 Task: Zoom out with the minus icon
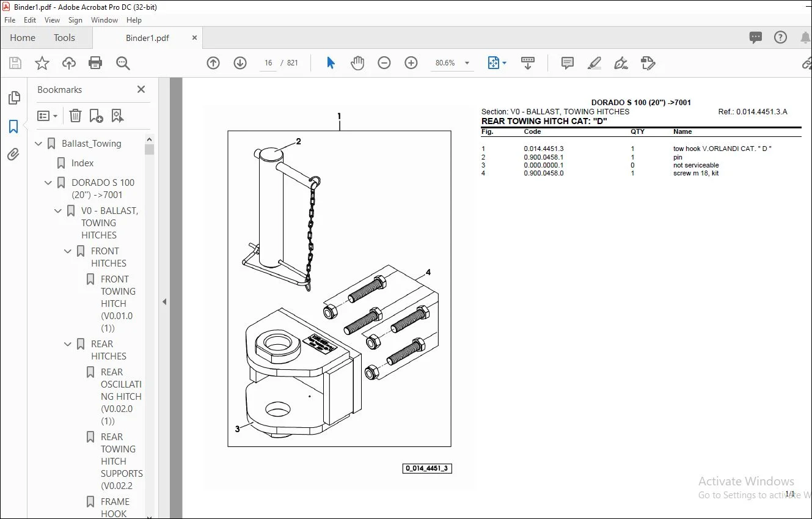[x=384, y=63]
